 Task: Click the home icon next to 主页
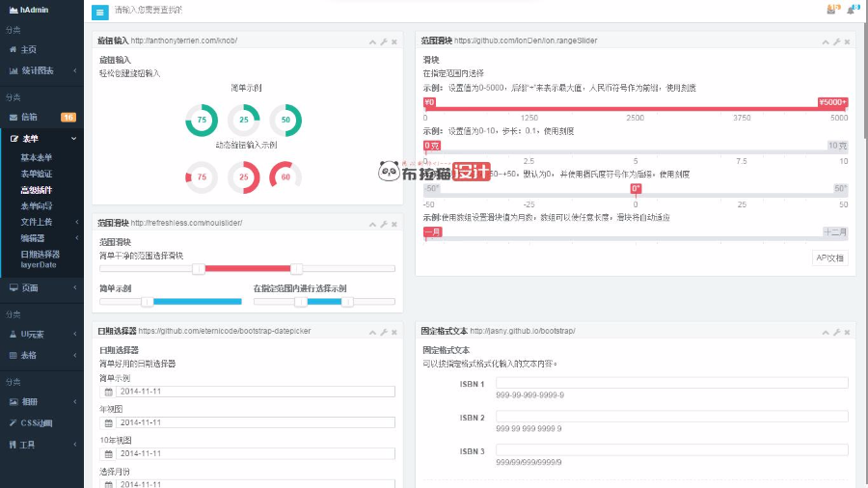14,50
